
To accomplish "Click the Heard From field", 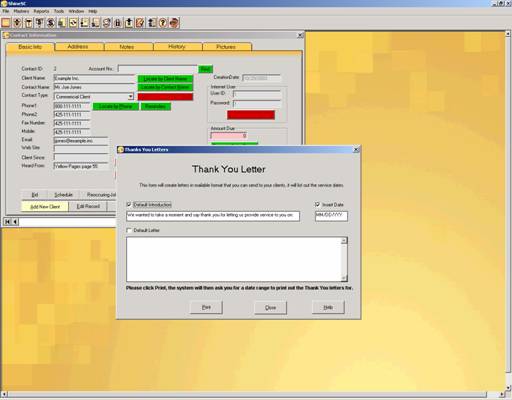I will tap(81, 166).
